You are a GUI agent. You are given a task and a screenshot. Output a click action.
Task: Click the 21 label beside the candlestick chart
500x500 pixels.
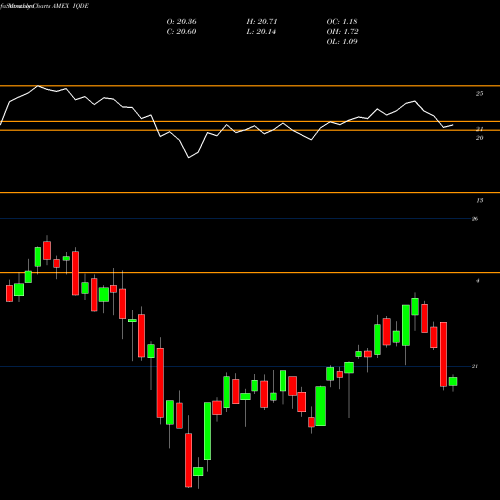tap(475, 366)
